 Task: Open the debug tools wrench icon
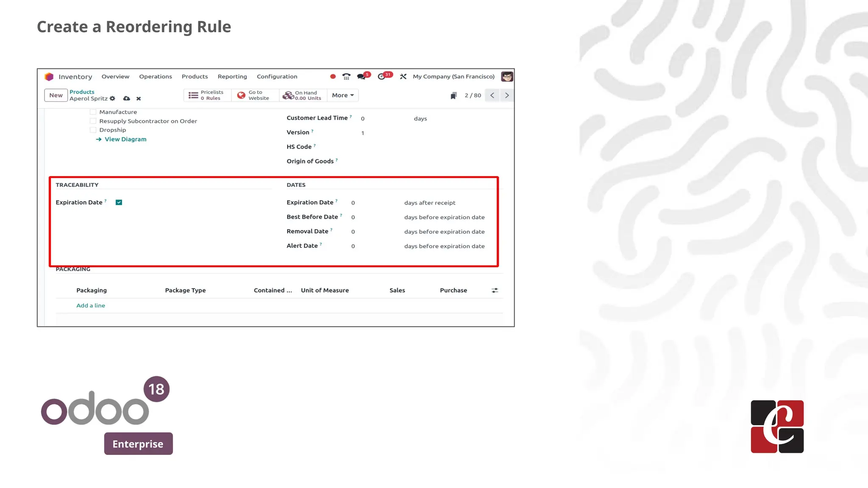[x=403, y=77]
